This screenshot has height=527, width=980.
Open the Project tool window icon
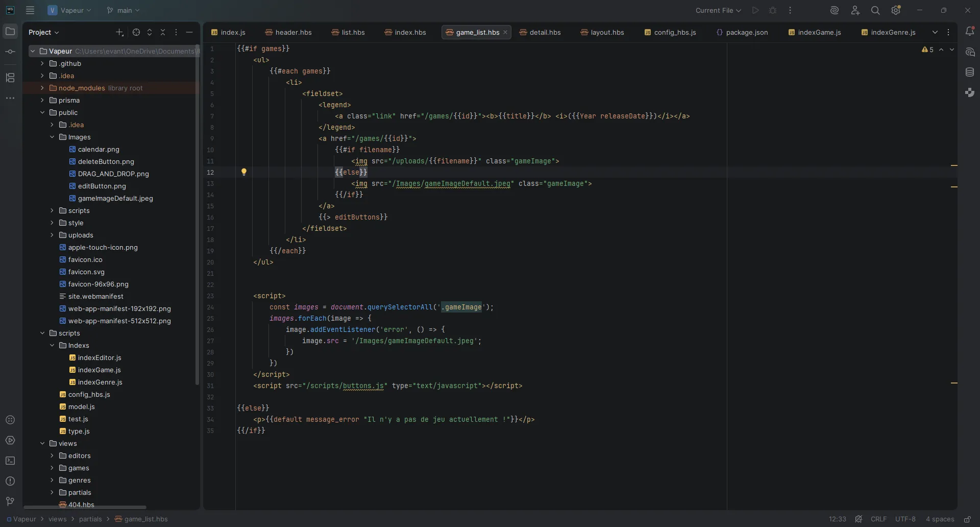[x=10, y=32]
